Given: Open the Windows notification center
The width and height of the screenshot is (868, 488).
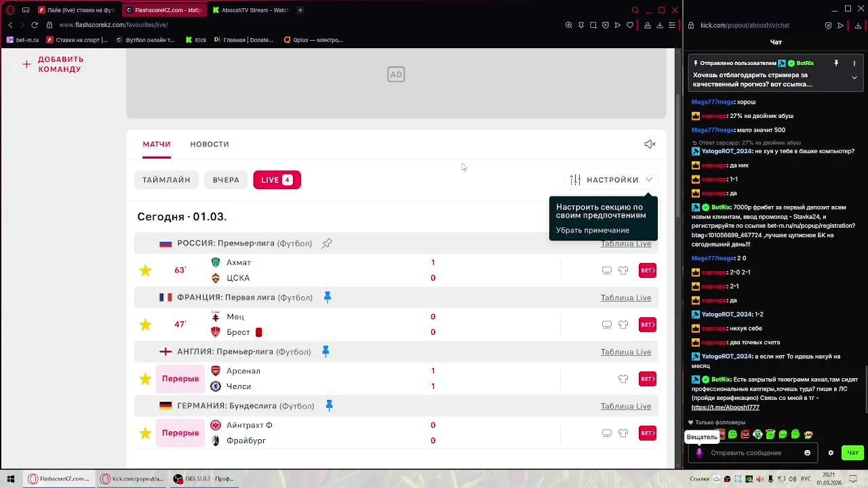Looking at the screenshot, I should (x=854, y=479).
